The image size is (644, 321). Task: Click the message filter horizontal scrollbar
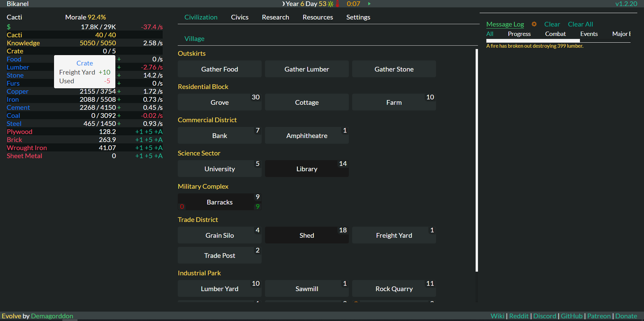click(533, 41)
